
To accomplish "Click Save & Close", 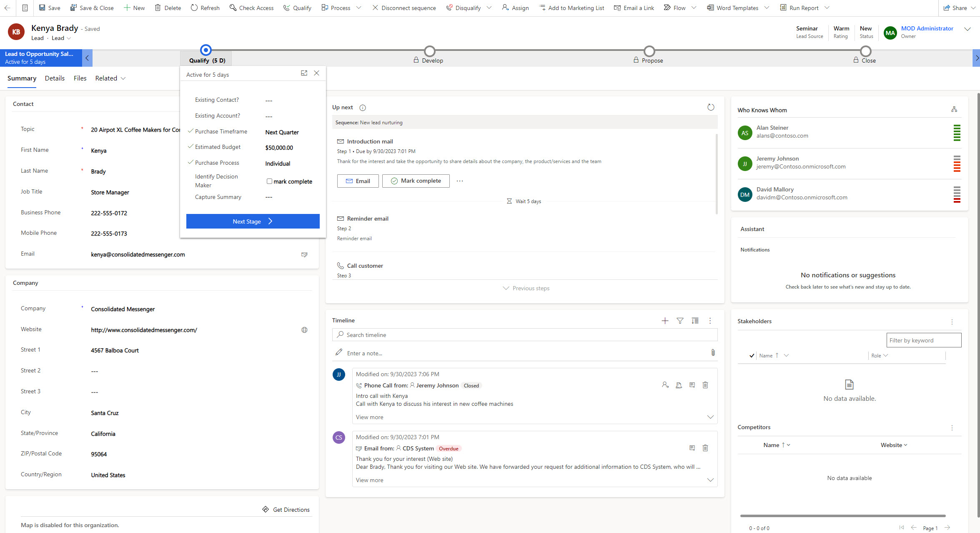I will click(92, 8).
